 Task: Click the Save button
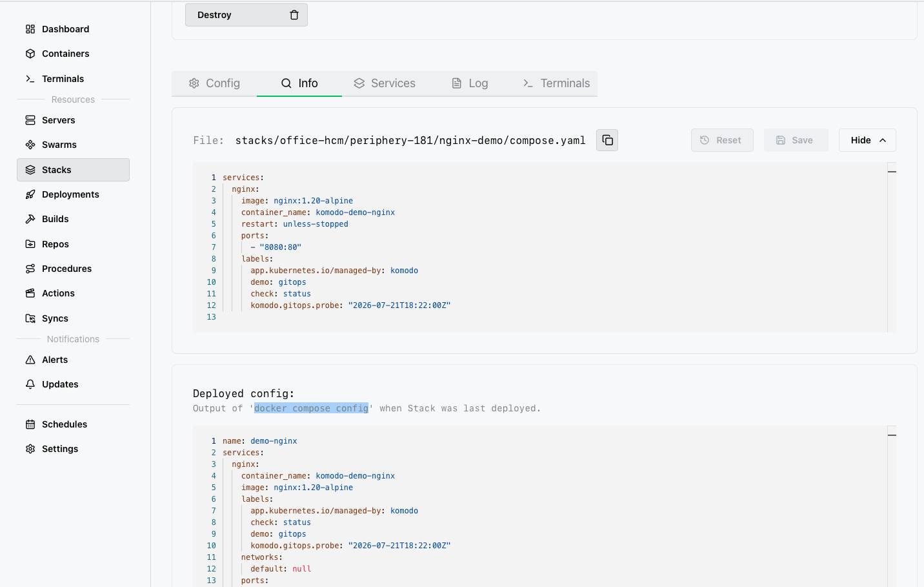pyautogui.click(x=796, y=140)
